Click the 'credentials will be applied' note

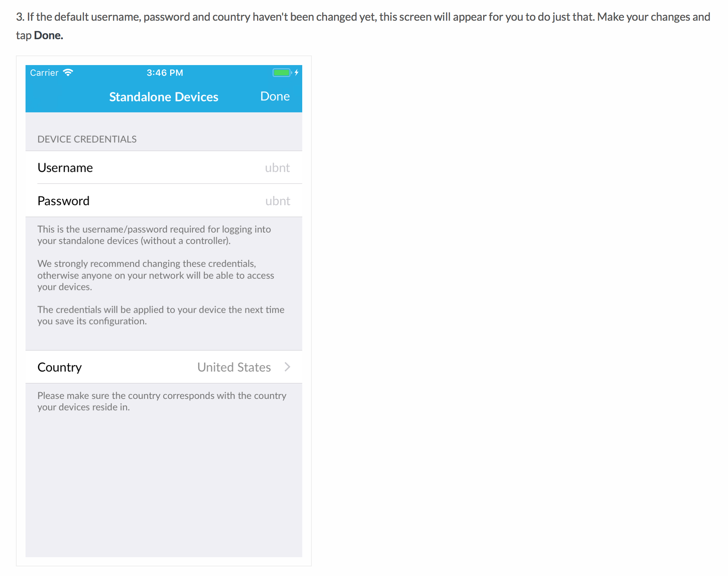point(161,315)
